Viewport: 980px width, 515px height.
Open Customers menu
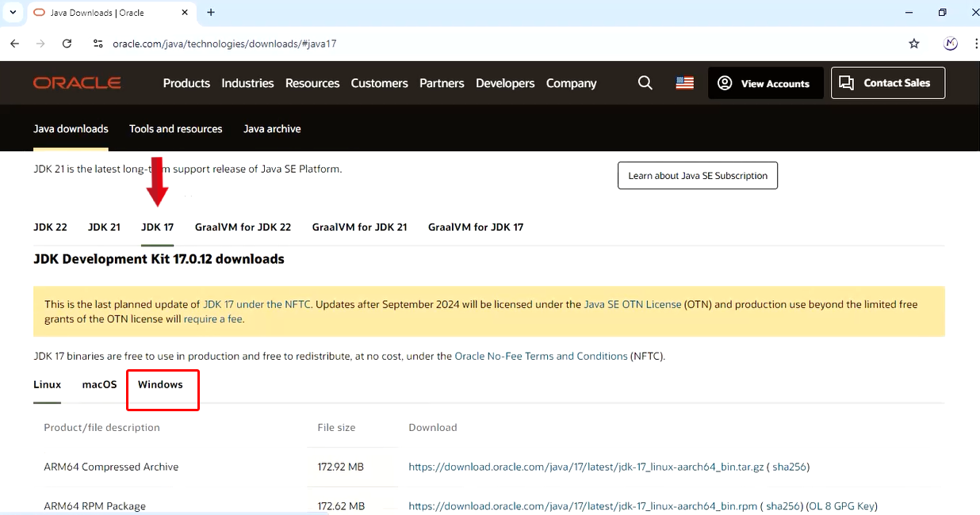coord(379,83)
